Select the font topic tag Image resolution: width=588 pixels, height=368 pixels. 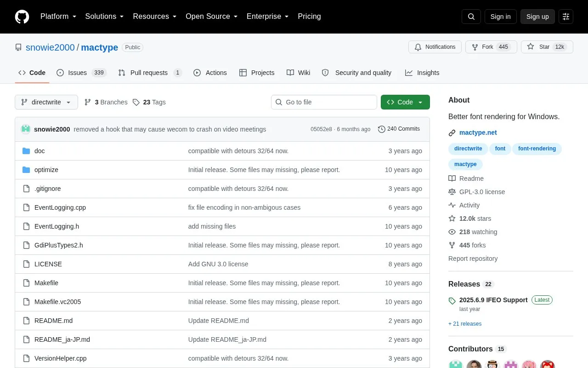tap(500, 149)
